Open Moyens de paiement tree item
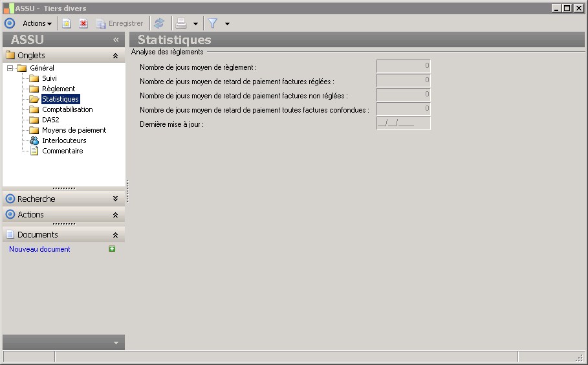Screen dimensions: 588x365 [74, 130]
